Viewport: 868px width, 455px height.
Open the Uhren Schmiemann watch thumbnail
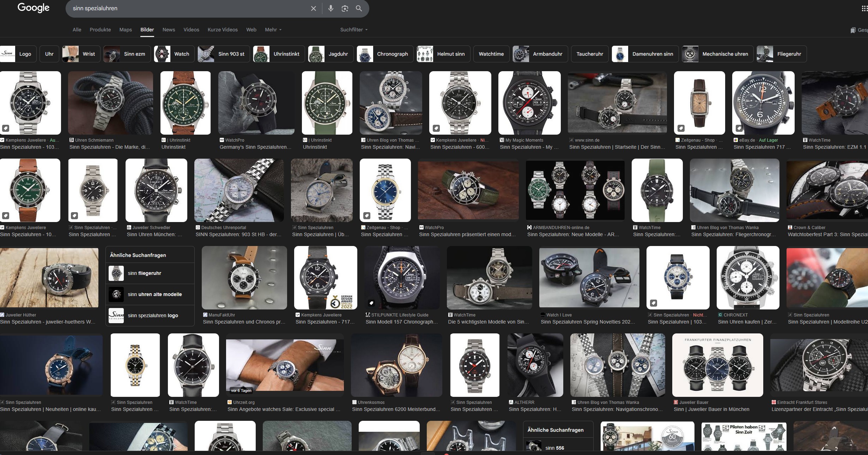pyautogui.click(x=110, y=103)
